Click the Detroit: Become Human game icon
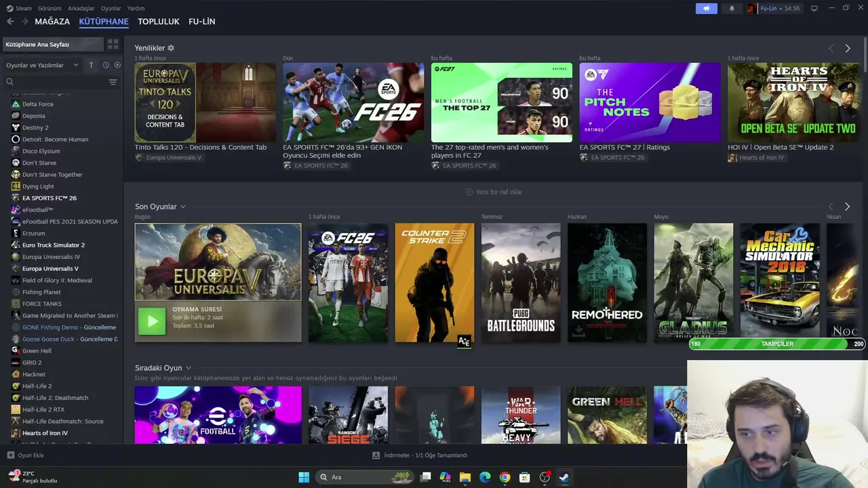The height and width of the screenshot is (488, 868). coord(16,139)
